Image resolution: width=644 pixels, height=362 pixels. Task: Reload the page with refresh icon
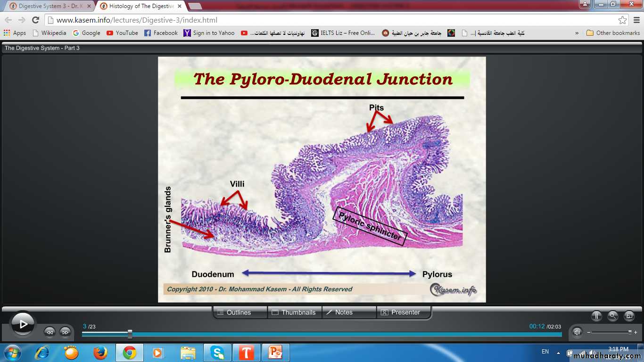35,20
